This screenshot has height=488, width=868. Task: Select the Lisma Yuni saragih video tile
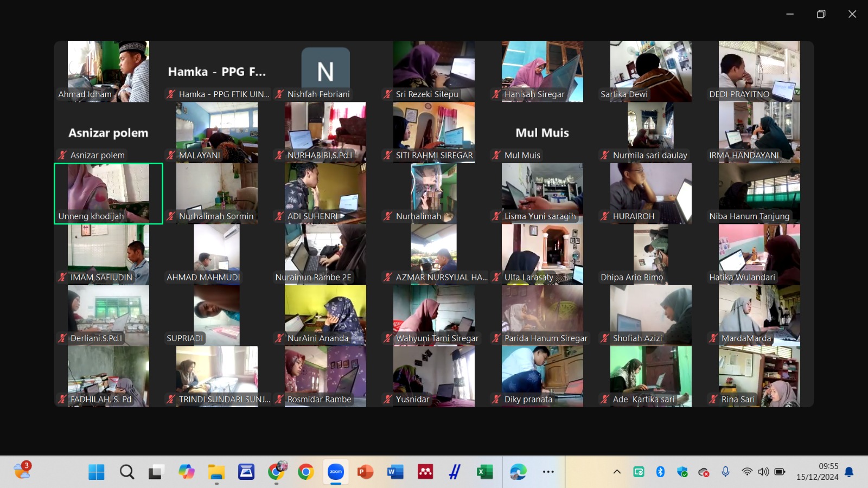(x=542, y=194)
